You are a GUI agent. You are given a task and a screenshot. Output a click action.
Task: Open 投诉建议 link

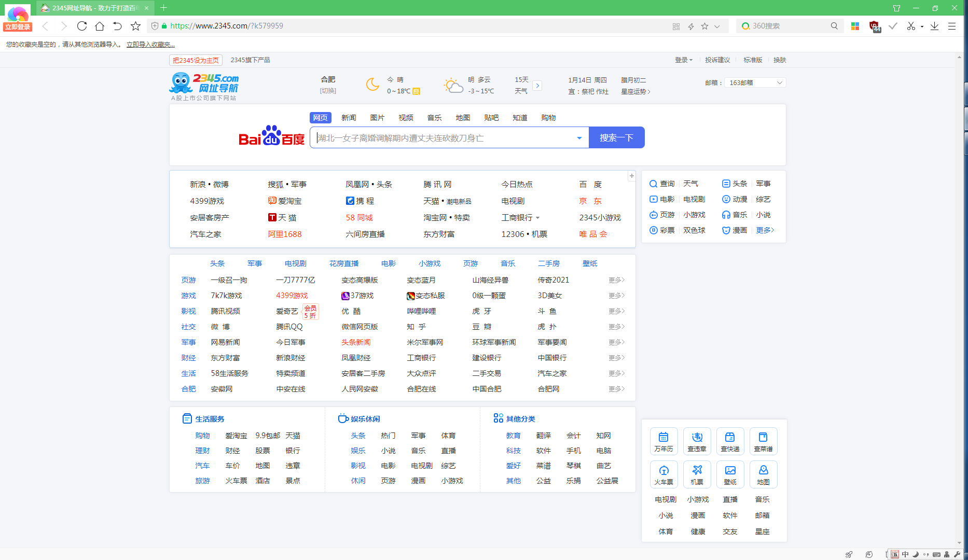click(x=717, y=60)
